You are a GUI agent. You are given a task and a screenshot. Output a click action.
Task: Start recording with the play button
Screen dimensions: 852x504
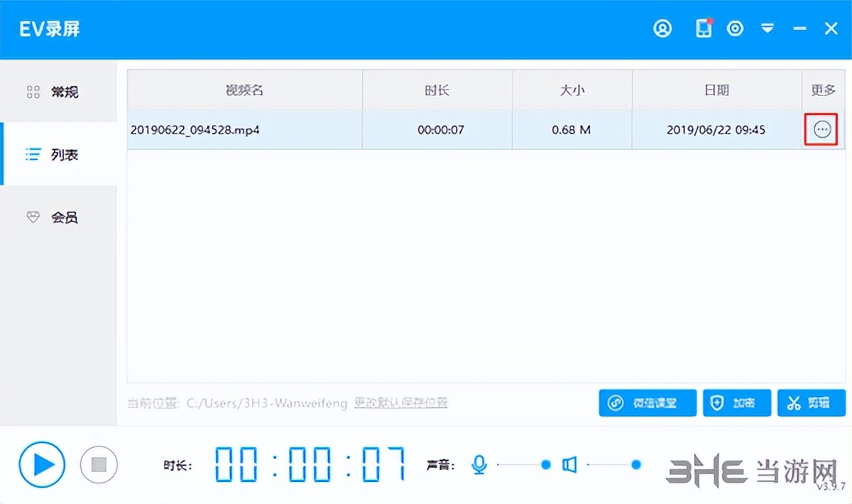[x=42, y=465]
